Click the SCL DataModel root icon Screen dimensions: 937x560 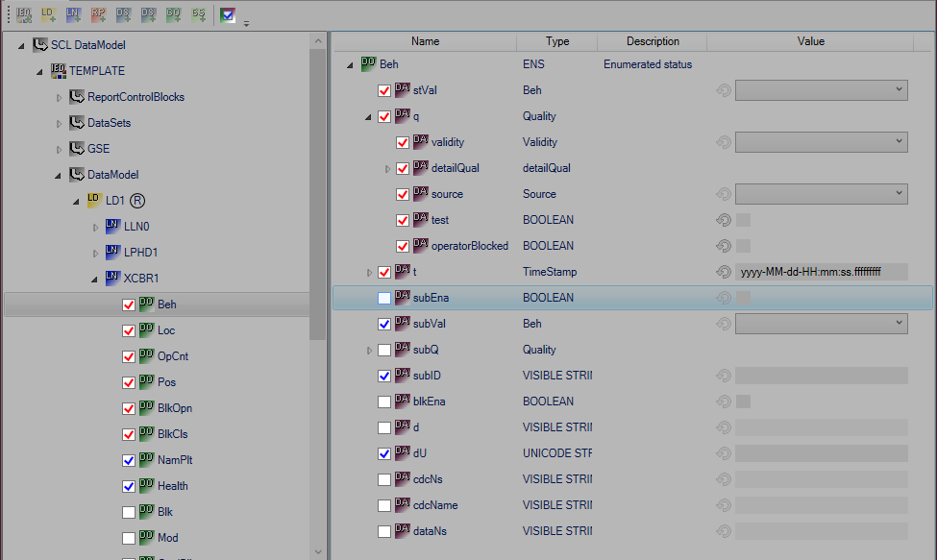(40, 45)
